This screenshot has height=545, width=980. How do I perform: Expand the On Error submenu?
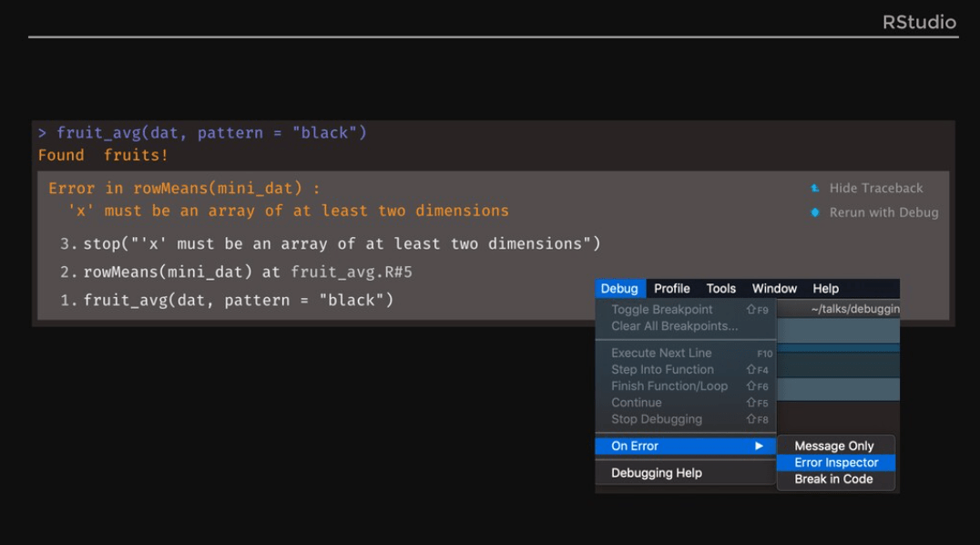686,447
